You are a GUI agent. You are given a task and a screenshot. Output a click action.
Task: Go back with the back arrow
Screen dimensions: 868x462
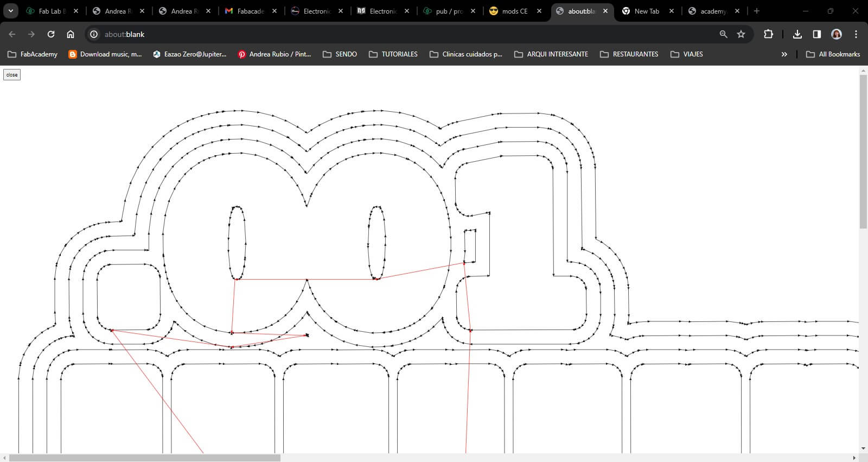[12, 34]
